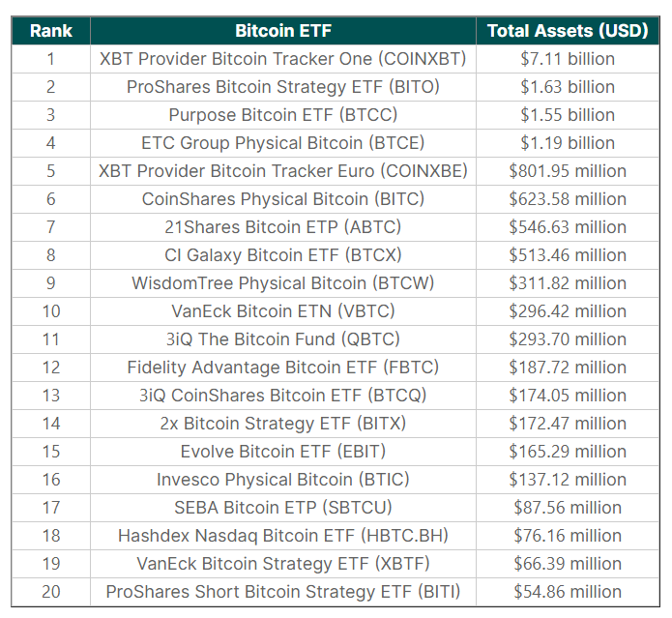The height and width of the screenshot is (618, 672).
Task: Select Hashdex Nasdaq Bitcoin ETF (HBTC.BH)
Action: pos(282,536)
